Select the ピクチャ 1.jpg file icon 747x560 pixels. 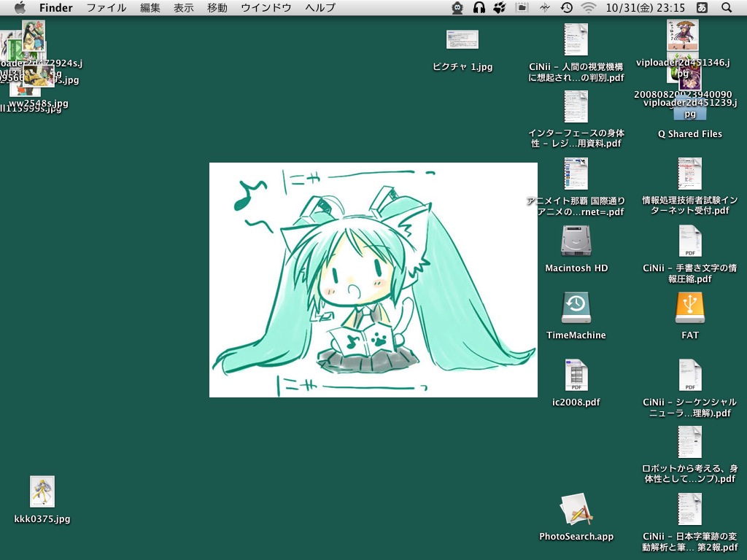[x=462, y=39]
